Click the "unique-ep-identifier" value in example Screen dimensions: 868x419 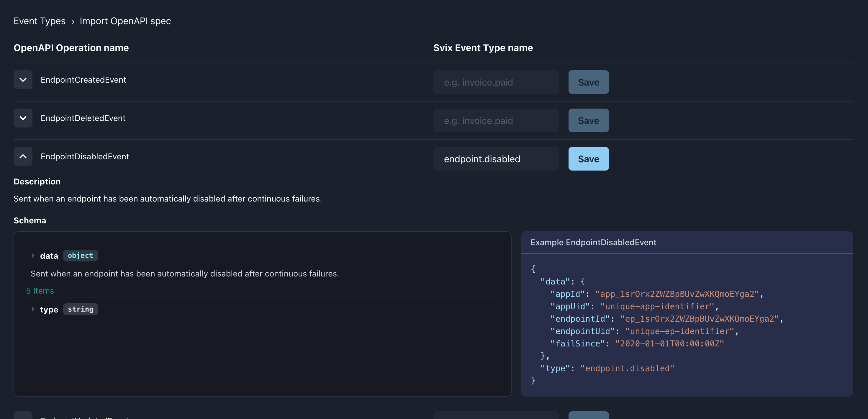pyautogui.click(x=680, y=331)
